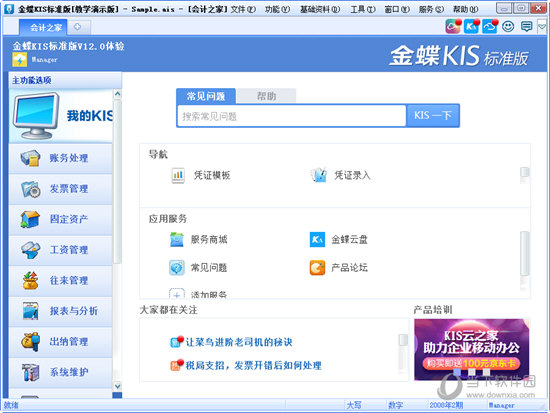Open the message chat toolbar icon

[526, 26]
